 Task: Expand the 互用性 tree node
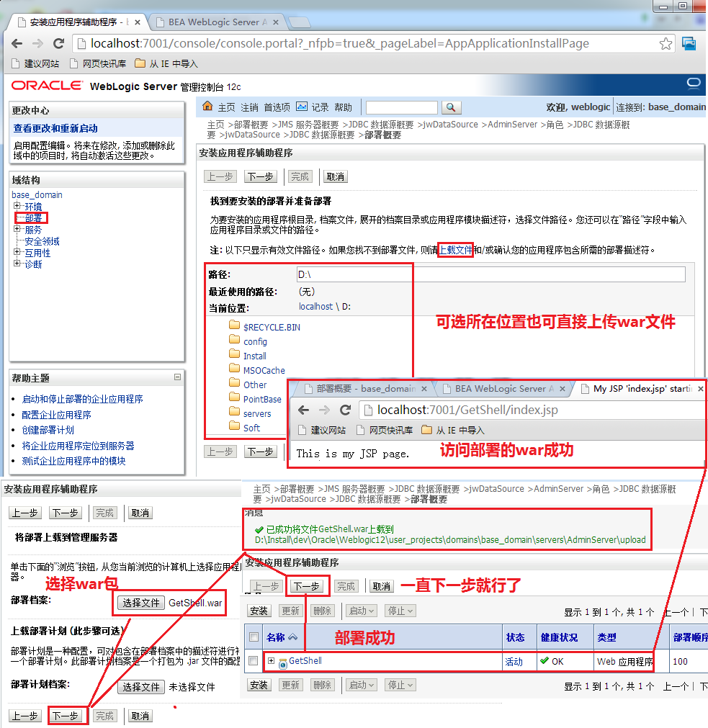(17, 252)
